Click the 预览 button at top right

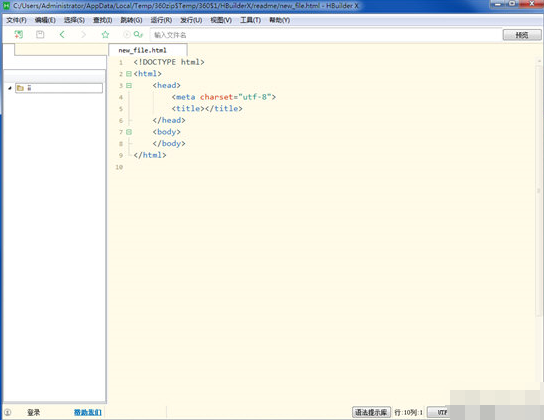coord(522,35)
